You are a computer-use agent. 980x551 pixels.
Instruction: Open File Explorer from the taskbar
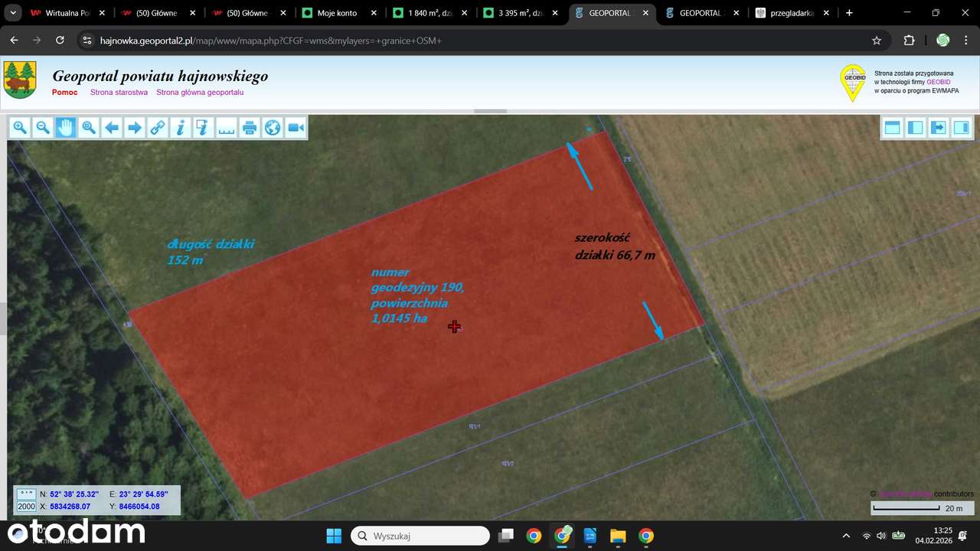tap(618, 536)
